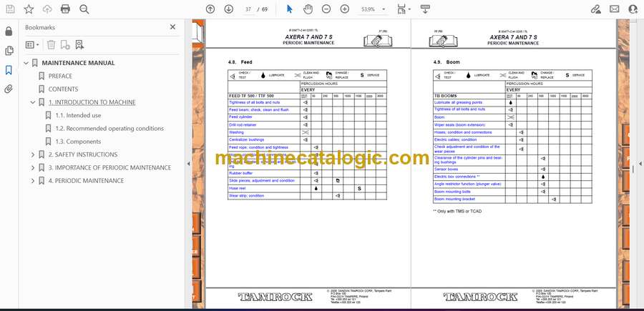
Task: Open bookmark 1.2. Recommended operating conditions
Action: [x=109, y=129]
